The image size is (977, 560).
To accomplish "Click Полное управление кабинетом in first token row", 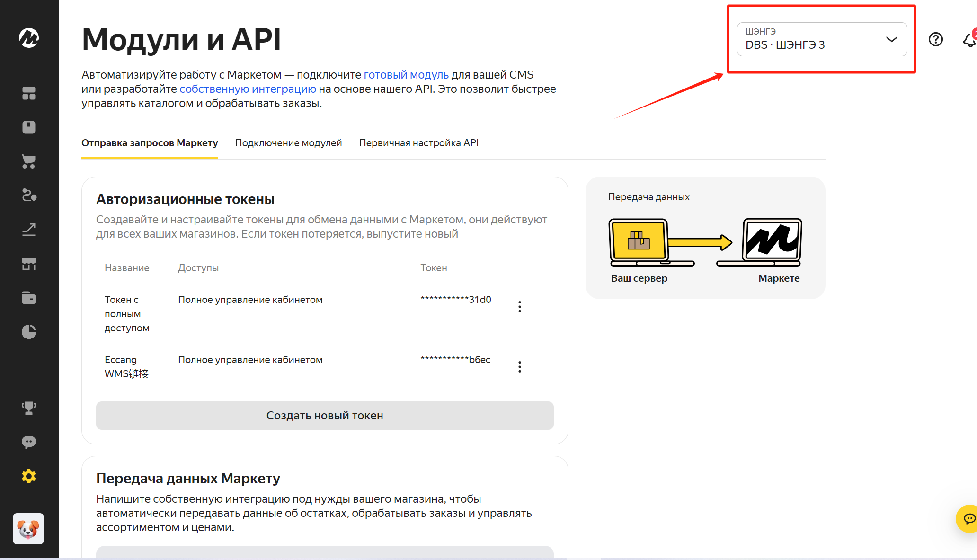I will click(250, 300).
